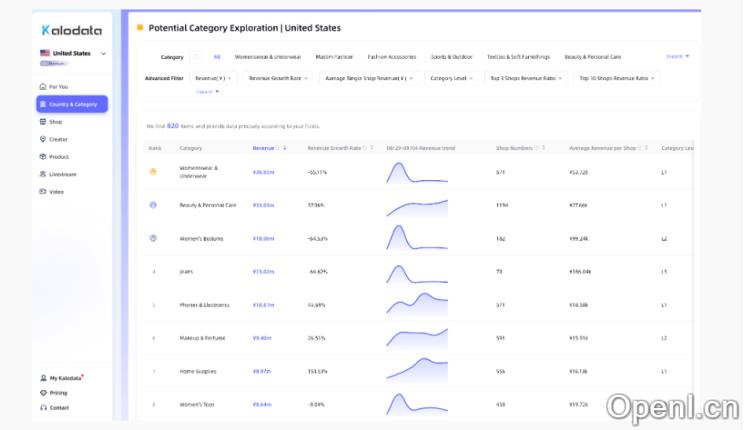Open the Livestream sidebar icon
The height and width of the screenshot is (430, 750).
[43, 174]
